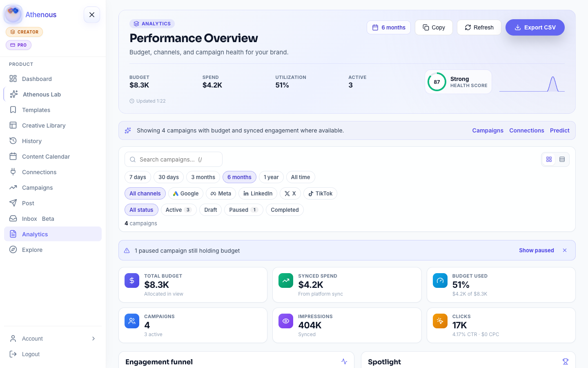Click the warning triangle in paused alert
This screenshot has width=588, height=368.
pos(127,251)
